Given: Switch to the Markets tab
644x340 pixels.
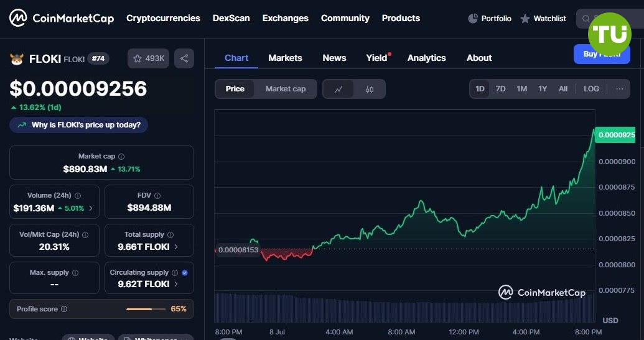Looking at the screenshot, I should point(285,58).
